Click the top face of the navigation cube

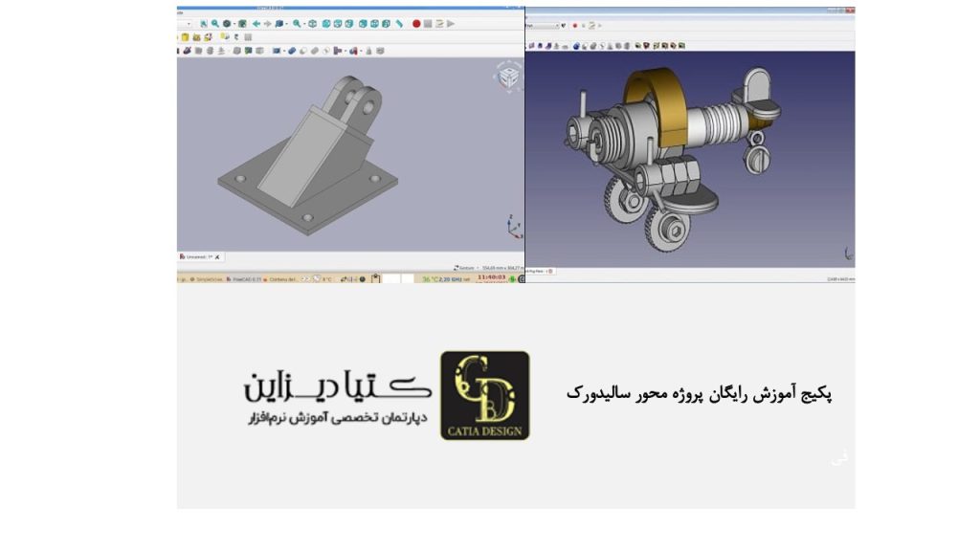(507, 71)
